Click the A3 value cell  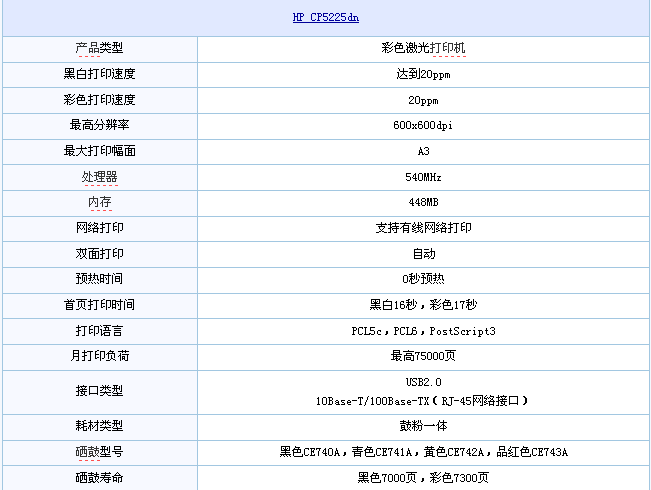(x=423, y=151)
